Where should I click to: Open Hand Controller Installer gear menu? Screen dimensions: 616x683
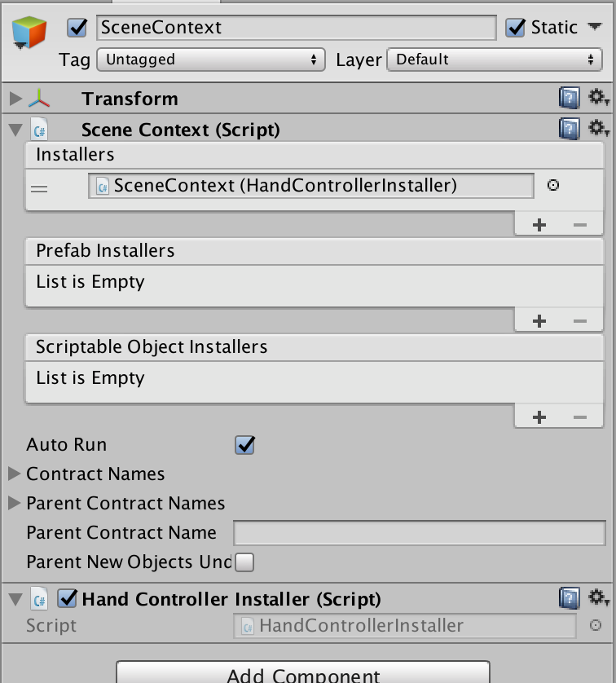(598, 597)
